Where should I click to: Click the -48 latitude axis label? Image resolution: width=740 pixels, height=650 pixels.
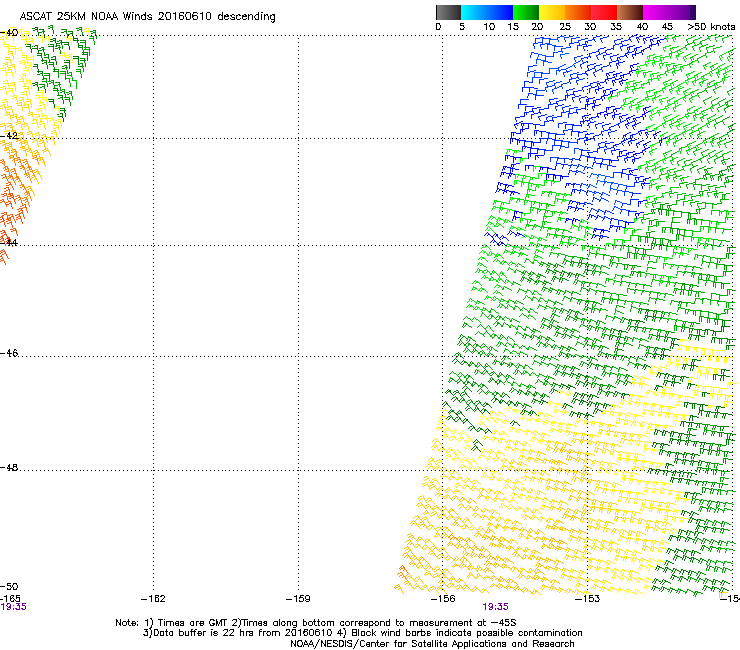9,467
